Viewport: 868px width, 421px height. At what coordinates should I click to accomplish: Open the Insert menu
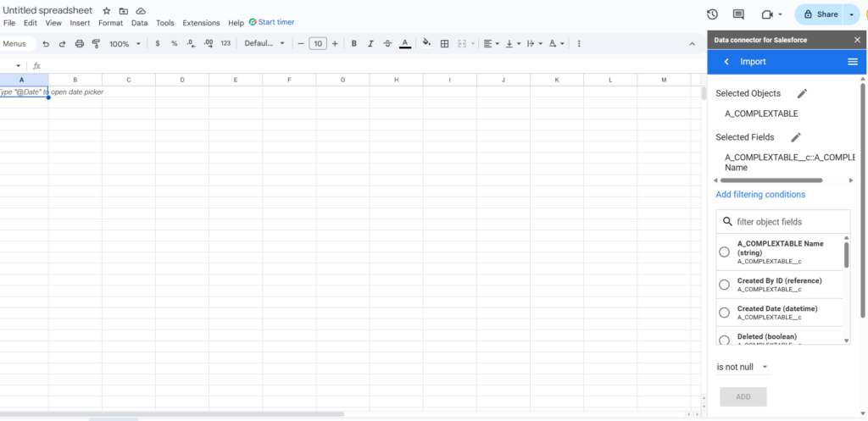tap(80, 23)
